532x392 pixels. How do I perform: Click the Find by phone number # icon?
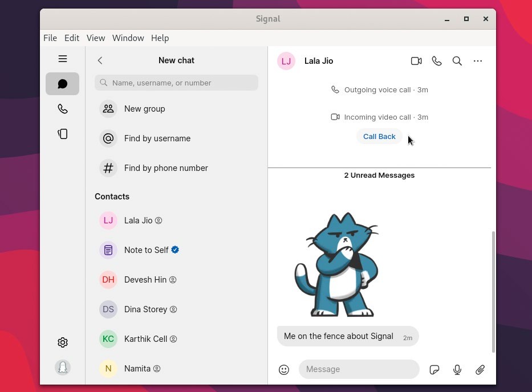click(x=108, y=168)
